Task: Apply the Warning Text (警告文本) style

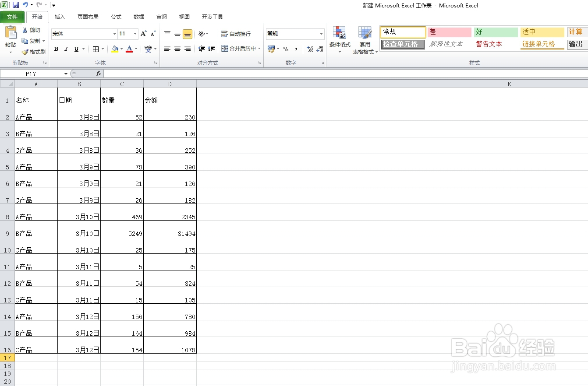Action: coord(496,44)
